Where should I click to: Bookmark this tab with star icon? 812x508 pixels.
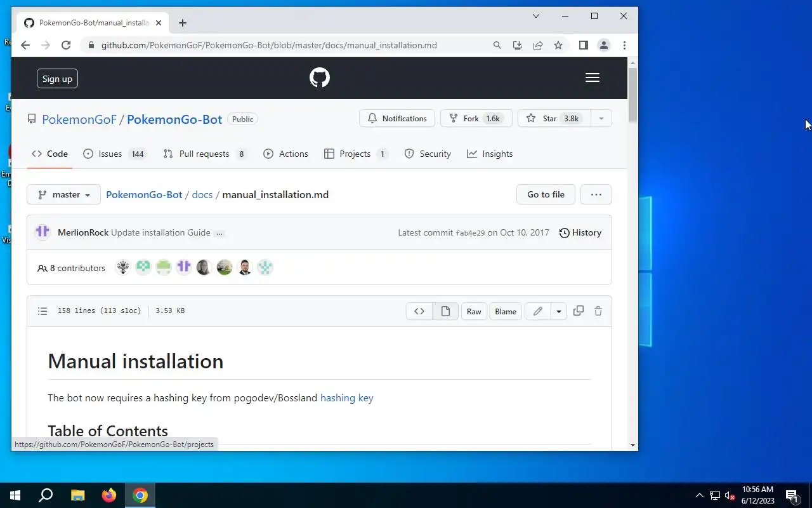(558, 45)
